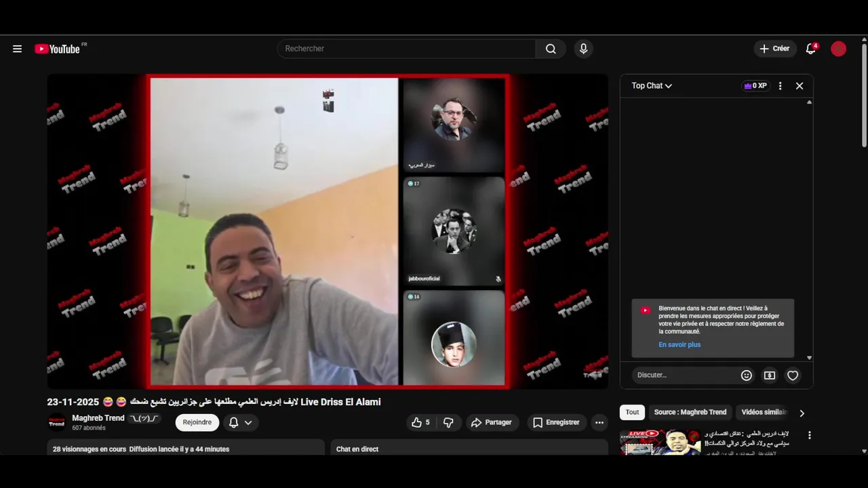This screenshot has height=488, width=868.
Task: Click the Partager share button
Action: 492,422
